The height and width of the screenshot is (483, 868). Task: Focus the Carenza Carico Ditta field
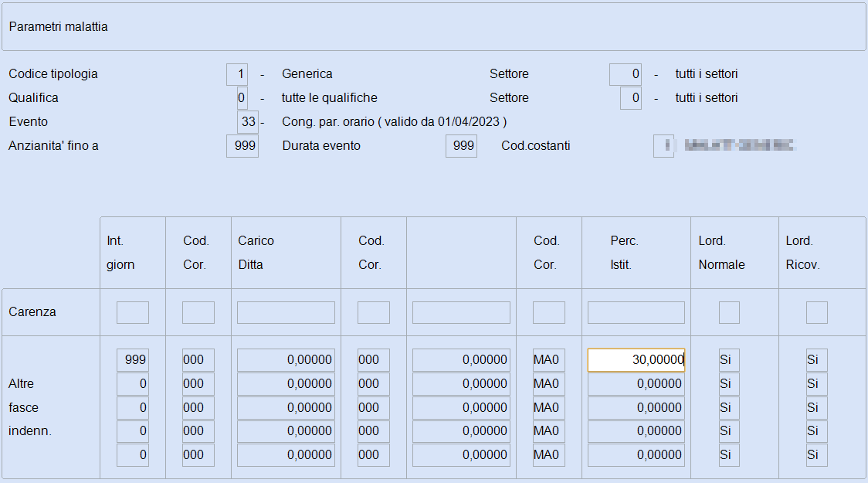point(287,312)
